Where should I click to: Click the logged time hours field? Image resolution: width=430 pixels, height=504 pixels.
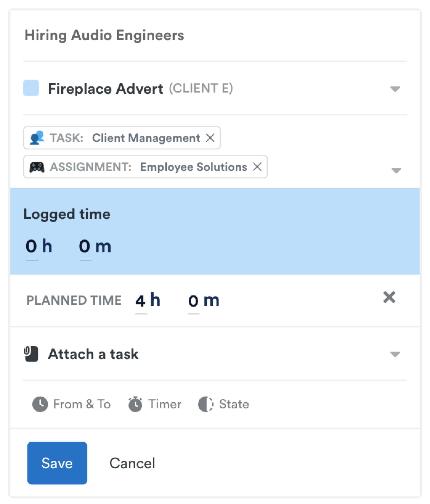click(32, 246)
